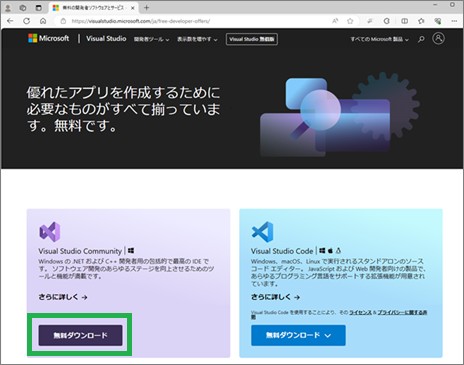Click the tab actions icon in the title bar
Viewport: 464px width, 365px height.
(x=39, y=7)
